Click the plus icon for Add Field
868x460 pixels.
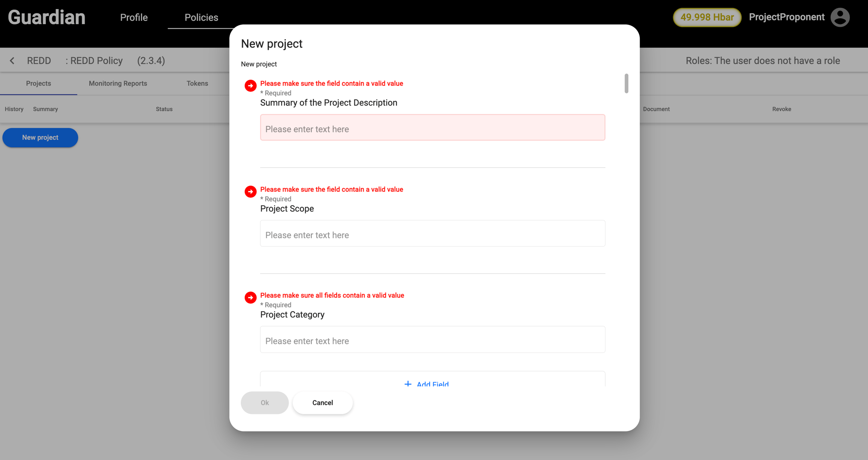pyautogui.click(x=408, y=384)
